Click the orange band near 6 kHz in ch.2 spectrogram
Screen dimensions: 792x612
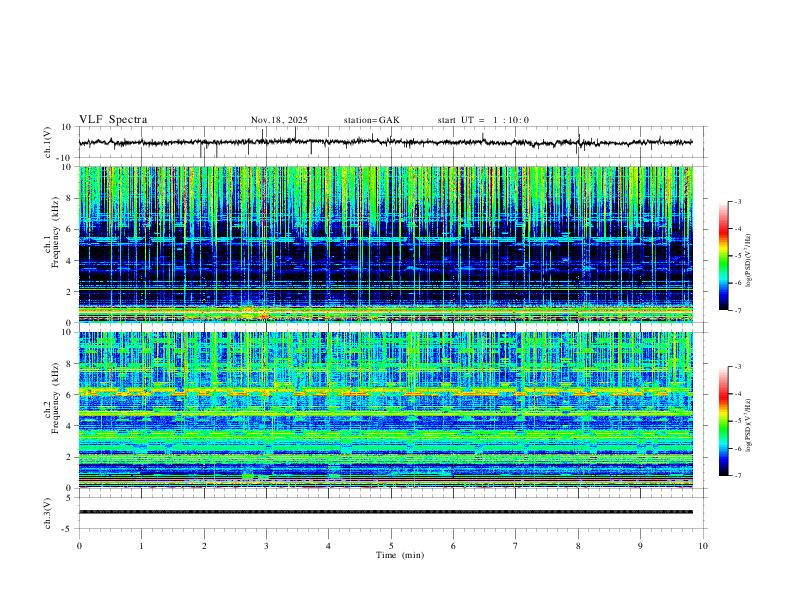coord(385,392)
